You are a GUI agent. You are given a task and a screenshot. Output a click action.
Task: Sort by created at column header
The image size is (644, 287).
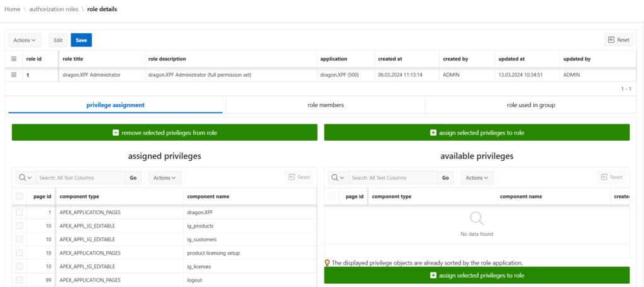pos(407,59)
